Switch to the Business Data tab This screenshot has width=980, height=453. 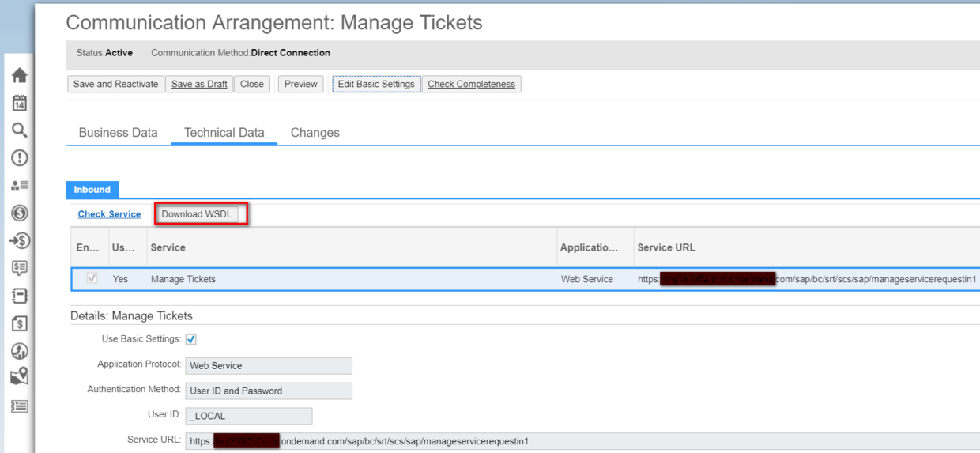click(118, 133)
